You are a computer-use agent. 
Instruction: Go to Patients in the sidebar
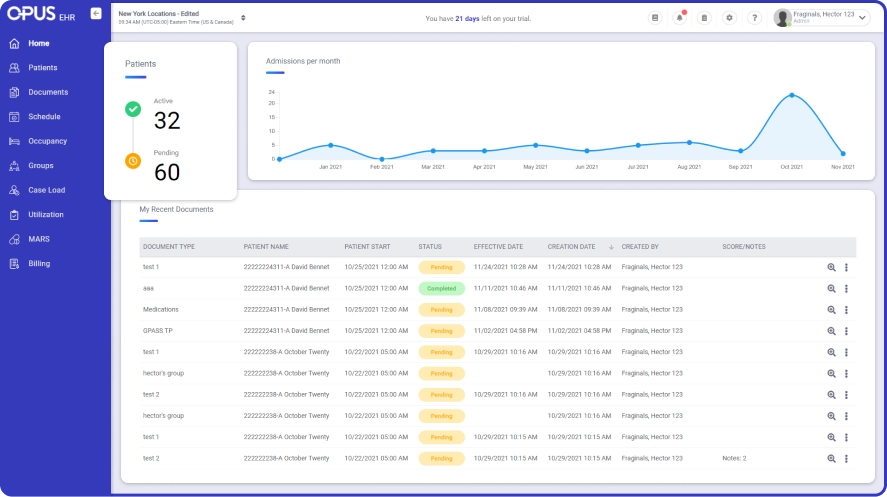(42, 68)
